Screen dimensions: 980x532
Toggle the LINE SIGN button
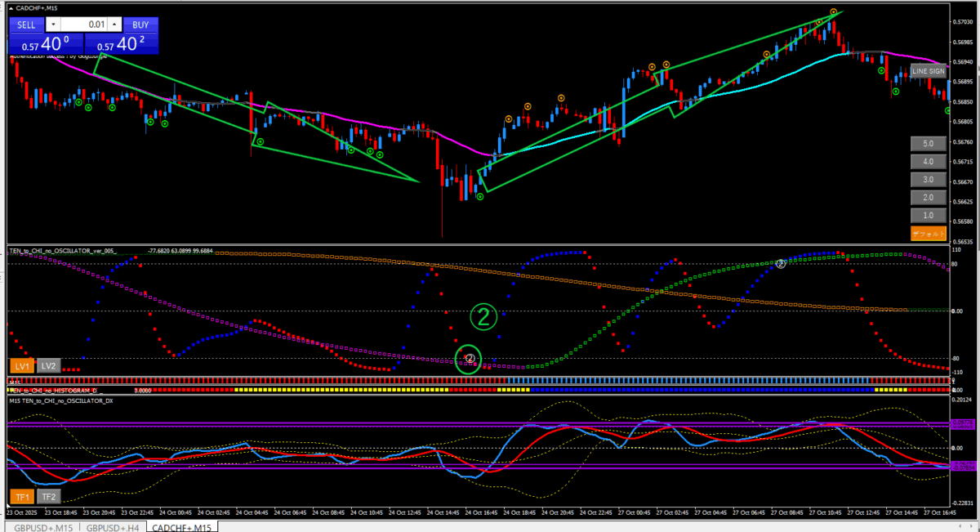(928, 72)
